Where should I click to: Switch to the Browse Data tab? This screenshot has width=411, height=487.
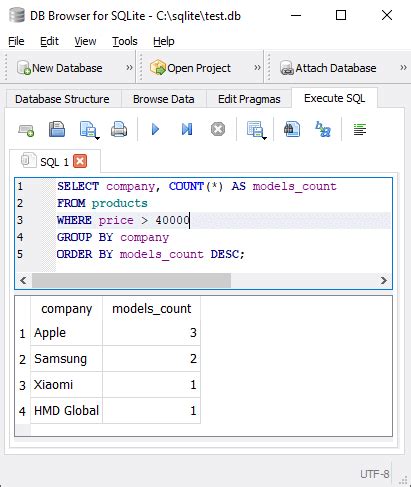pyautogui.click(x=164, y=99)
